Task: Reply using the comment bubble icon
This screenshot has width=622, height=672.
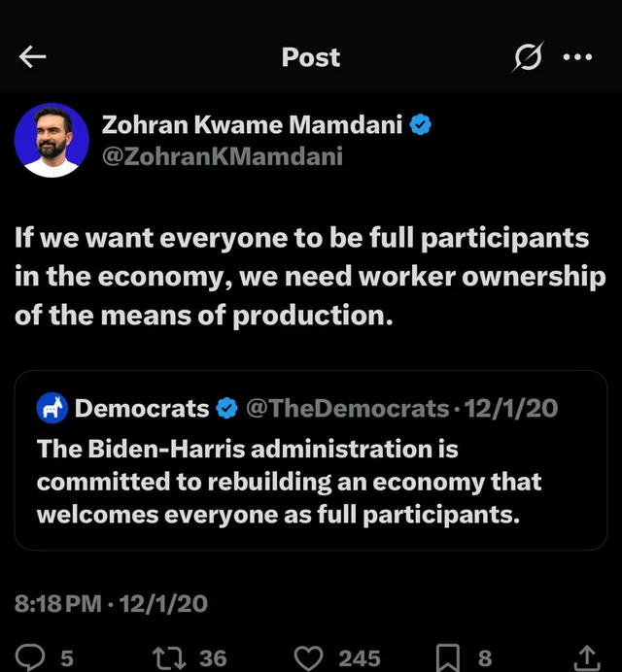Action: (x=33, y=657)
